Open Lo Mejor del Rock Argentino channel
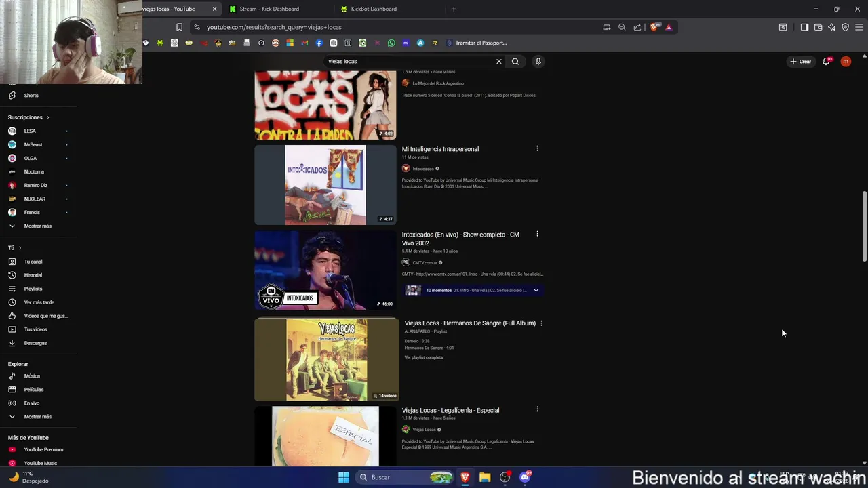The height and width of the screenshot is (488, 868). (x=438, y=83)
